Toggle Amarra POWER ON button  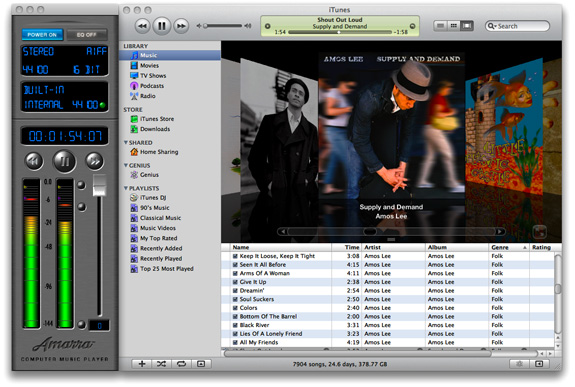pos(42,35)
